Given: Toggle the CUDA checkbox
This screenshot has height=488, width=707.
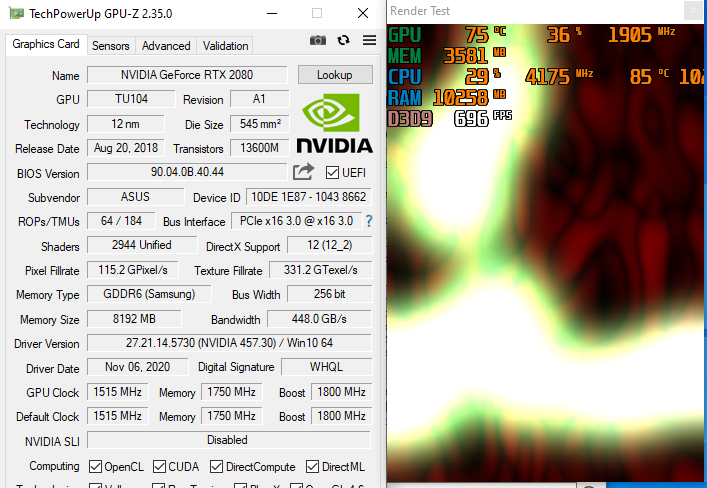Looking at the screenshot, I should coord(159,466).
